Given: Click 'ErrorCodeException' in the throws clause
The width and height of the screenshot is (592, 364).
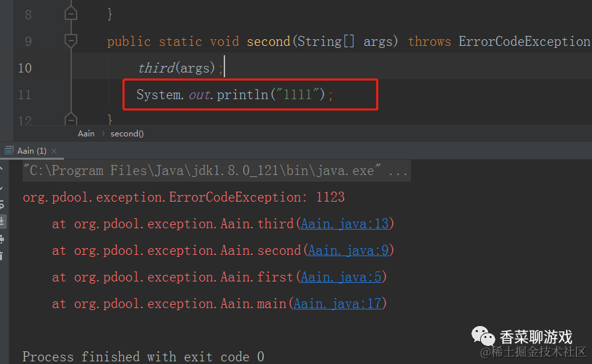Looking at the screenshot, I should (525, 41).
